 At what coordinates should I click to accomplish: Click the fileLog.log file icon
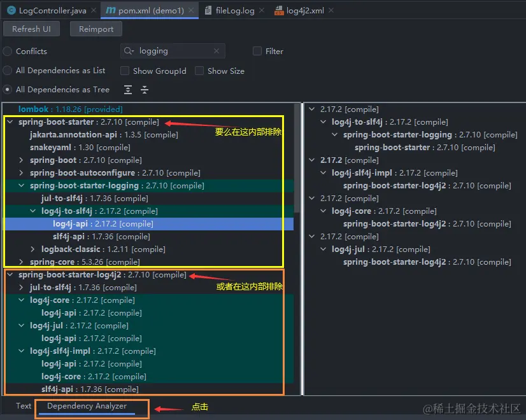pos(208,10)
